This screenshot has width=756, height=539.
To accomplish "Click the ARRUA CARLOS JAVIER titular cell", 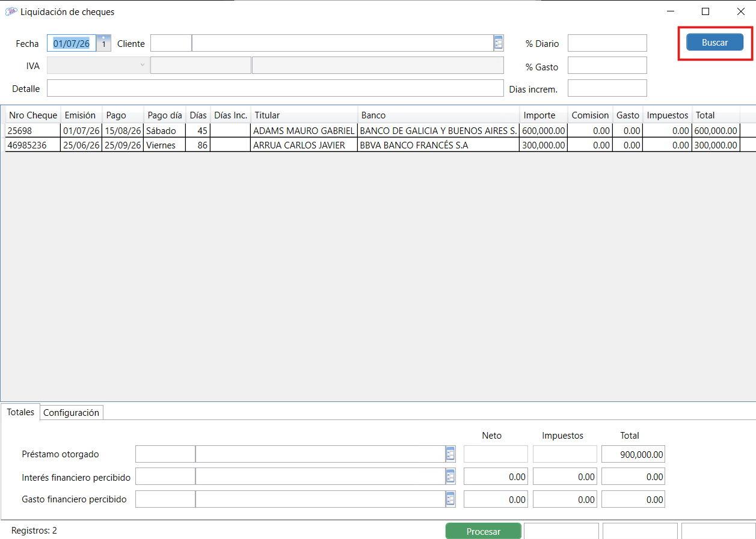I will click(x=304, y=145).
